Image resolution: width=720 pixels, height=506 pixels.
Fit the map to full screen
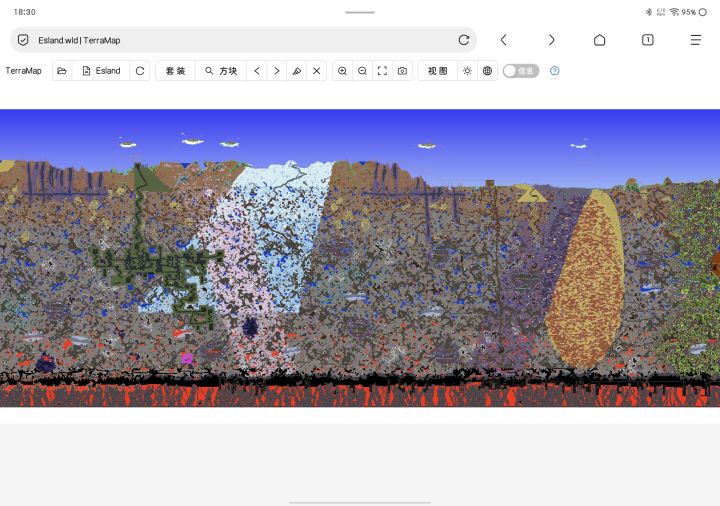(x=382, y=71)
